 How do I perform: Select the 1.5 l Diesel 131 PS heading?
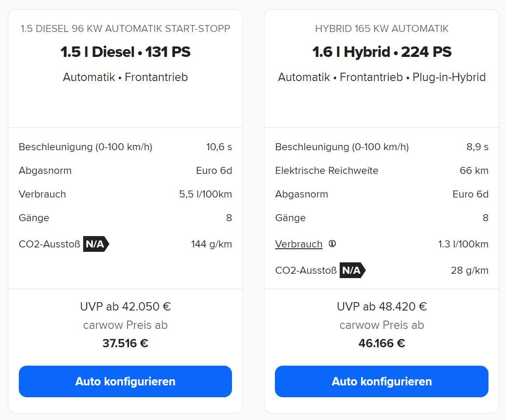125,52
